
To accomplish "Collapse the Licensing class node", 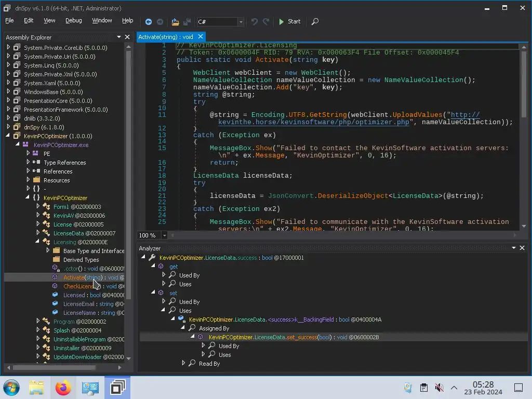I will coord(37,242).
